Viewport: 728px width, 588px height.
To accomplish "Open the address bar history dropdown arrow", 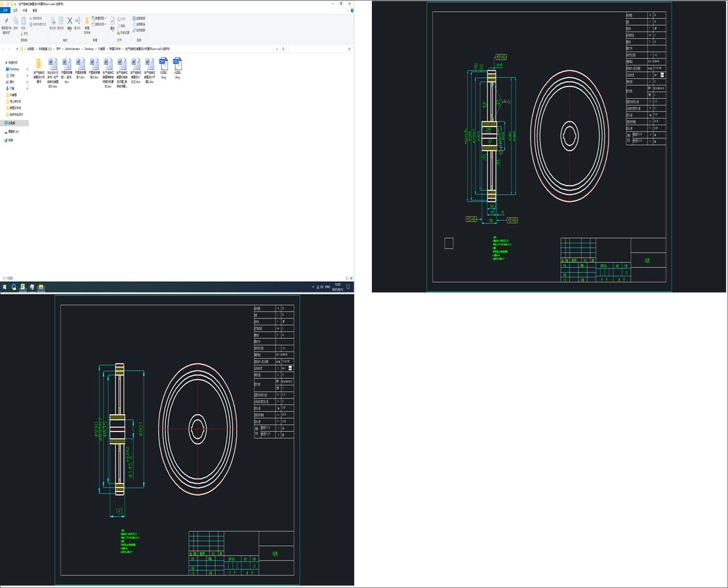I will click(x=276, y=49).
